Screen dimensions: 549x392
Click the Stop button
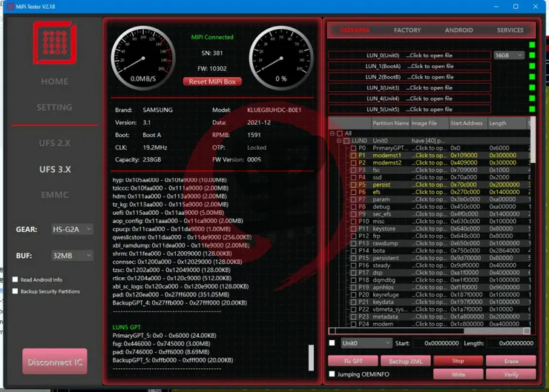tap(458, 361)
